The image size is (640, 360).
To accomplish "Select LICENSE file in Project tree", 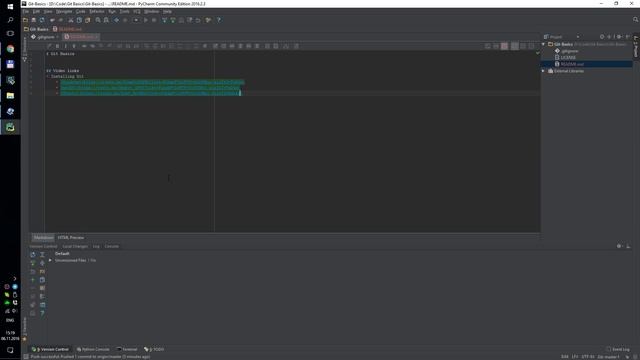I will (x=565, y=58).
